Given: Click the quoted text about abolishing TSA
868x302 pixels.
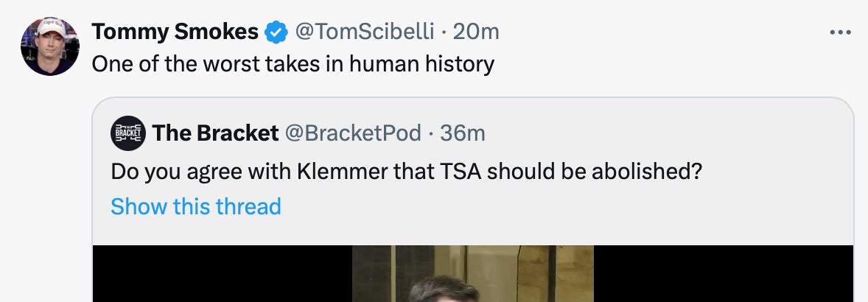Looking at the screenshot, I should point(406,172).
